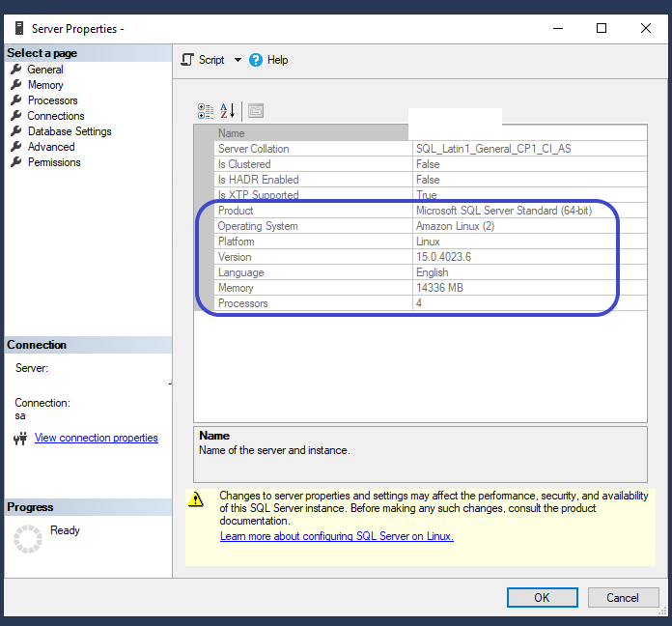Image resolution: width=672 pixels, height=626 pixels.
Task: Click the wrench icon beside Advanced
Action: 15,146
